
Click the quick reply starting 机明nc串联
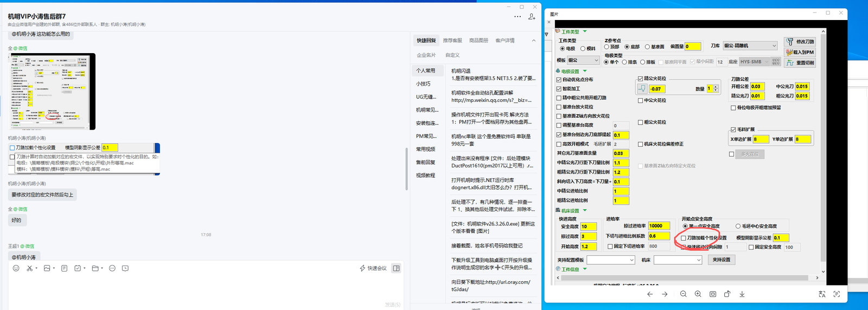coord(492,140)
